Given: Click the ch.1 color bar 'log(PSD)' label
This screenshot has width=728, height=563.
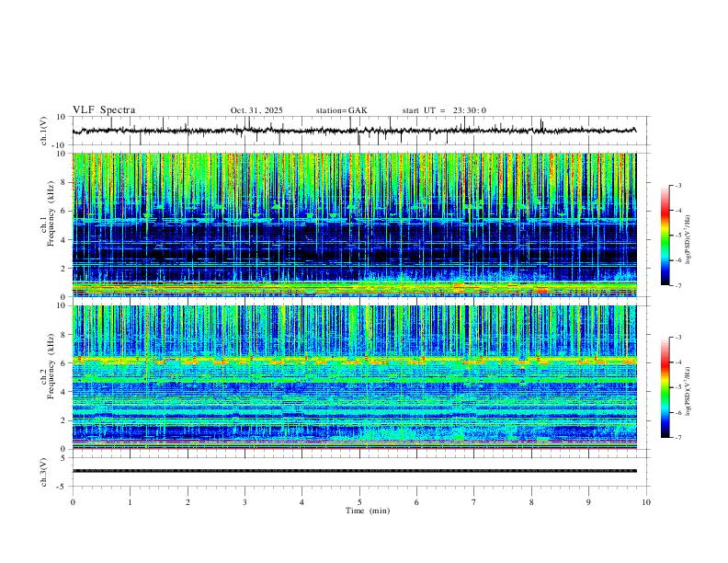Looking at the screenshot, I should click(x=688, y=240).
